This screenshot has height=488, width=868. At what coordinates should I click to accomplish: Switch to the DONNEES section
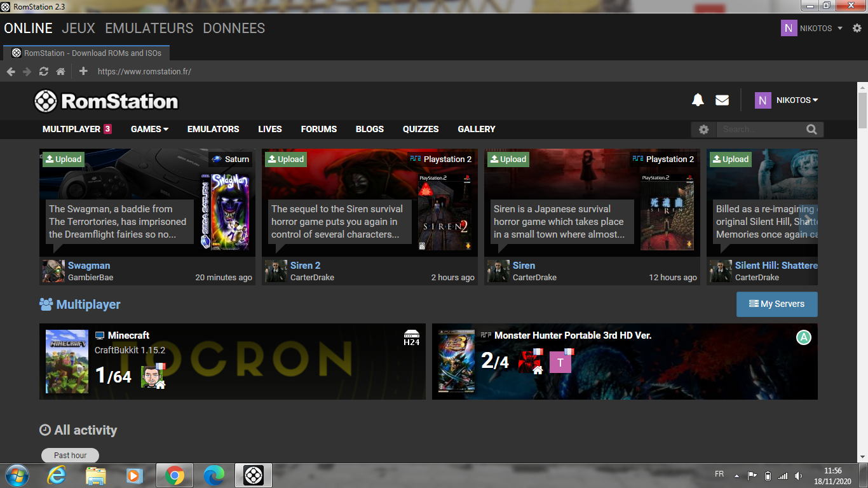[x=234, y=28]
